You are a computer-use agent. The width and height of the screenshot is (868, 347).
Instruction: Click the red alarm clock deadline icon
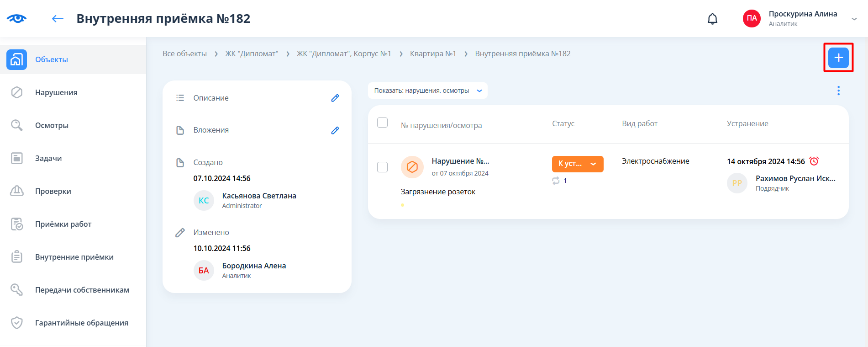pos(814,161)
